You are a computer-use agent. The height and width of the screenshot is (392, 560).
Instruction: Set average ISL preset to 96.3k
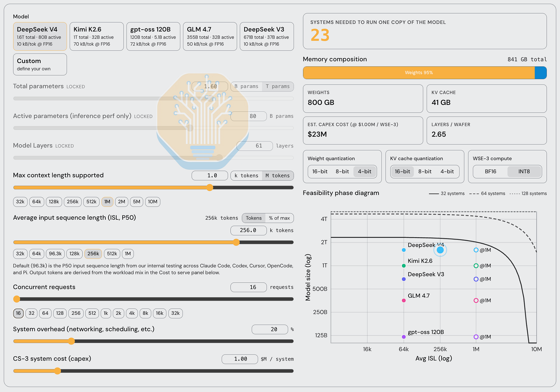(55, 254)
